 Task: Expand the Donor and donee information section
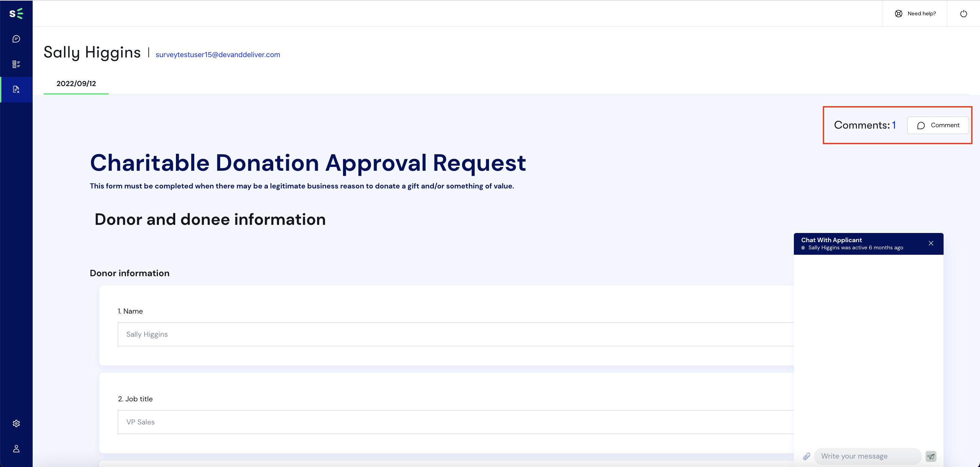click(210, 220)
